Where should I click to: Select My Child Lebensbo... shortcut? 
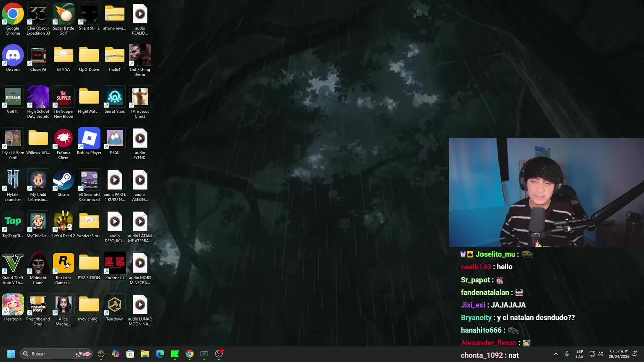pos(38,186)
